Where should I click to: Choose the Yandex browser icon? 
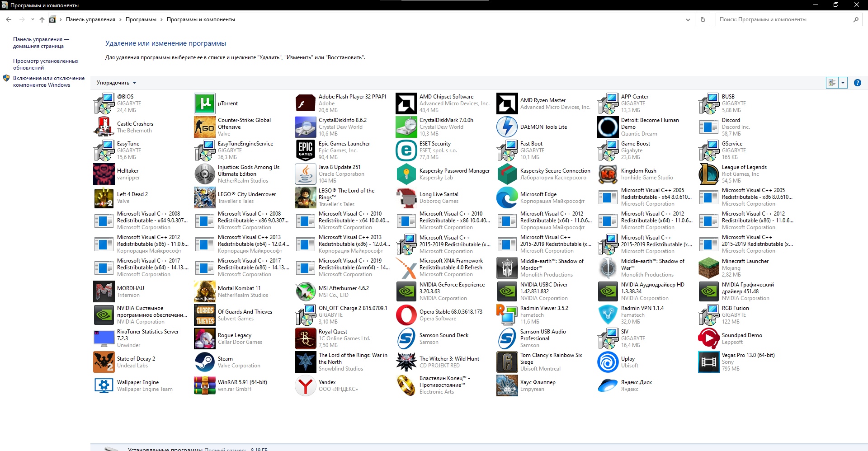click(x=306, y=385)
